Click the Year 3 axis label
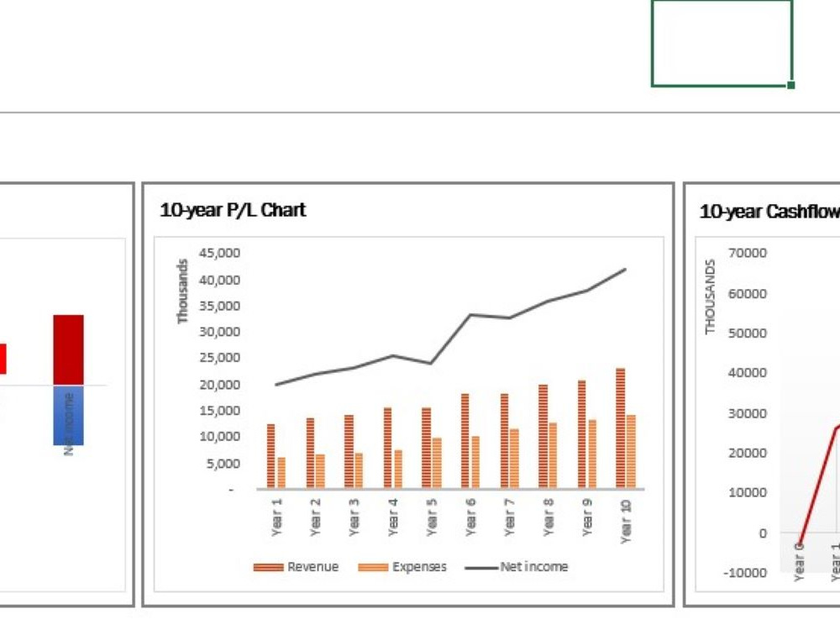The image size is (840, 630). pyautogui.click(x=354, y=517)
